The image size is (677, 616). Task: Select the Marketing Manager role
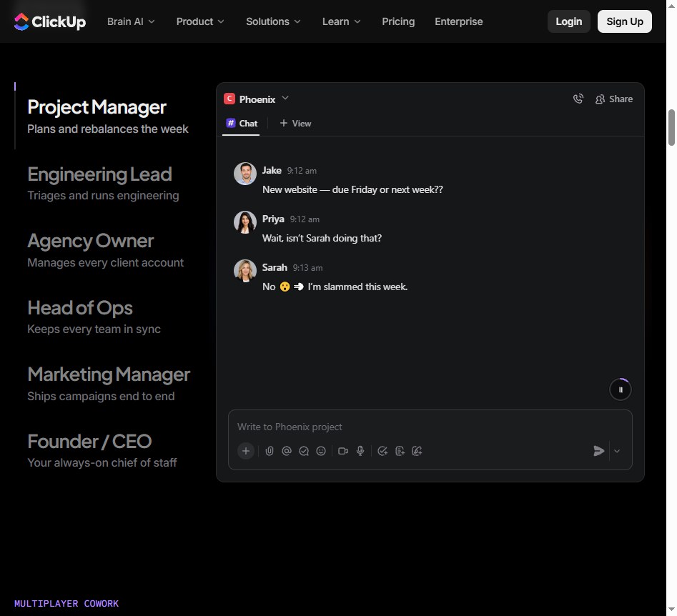[x=109, y=384]
